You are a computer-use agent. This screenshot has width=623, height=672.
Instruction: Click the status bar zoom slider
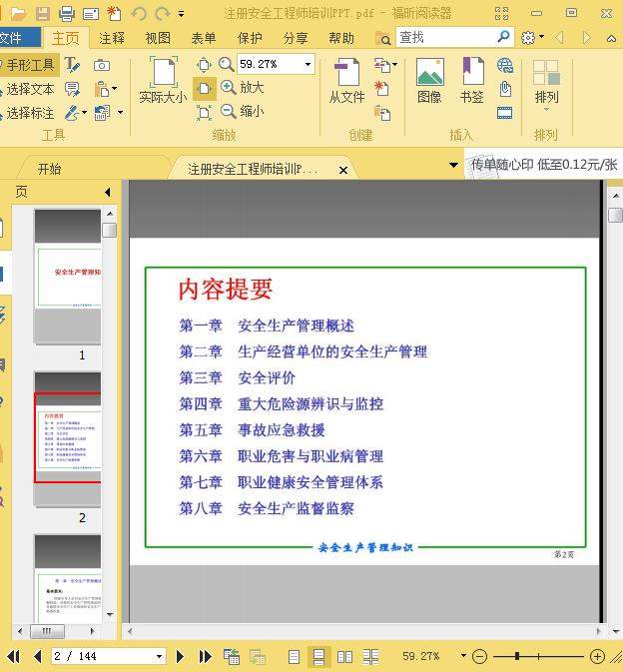(538, 656)
